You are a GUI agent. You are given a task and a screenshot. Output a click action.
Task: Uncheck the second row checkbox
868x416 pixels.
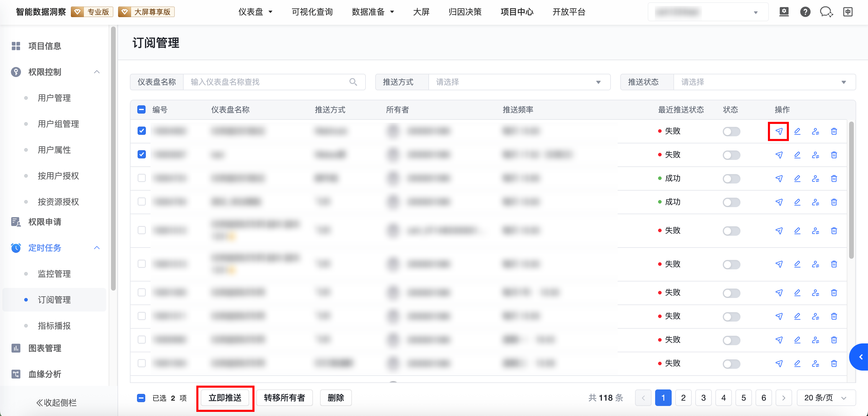[141, 154]
